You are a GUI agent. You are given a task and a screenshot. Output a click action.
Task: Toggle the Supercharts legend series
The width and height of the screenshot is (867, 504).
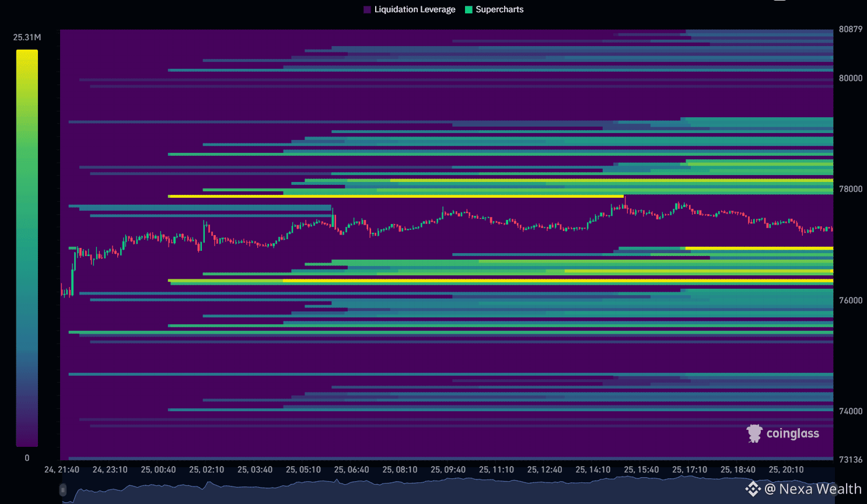click(494, 9)
